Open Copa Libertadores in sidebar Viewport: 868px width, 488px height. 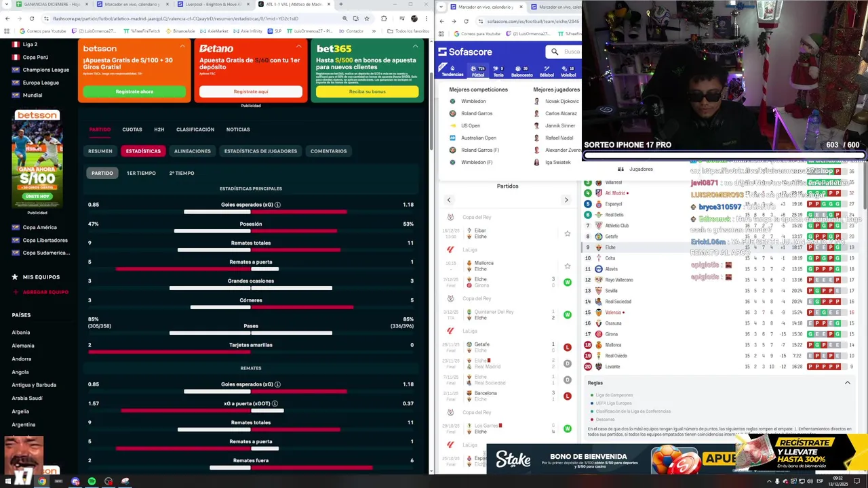click(40, 240)
